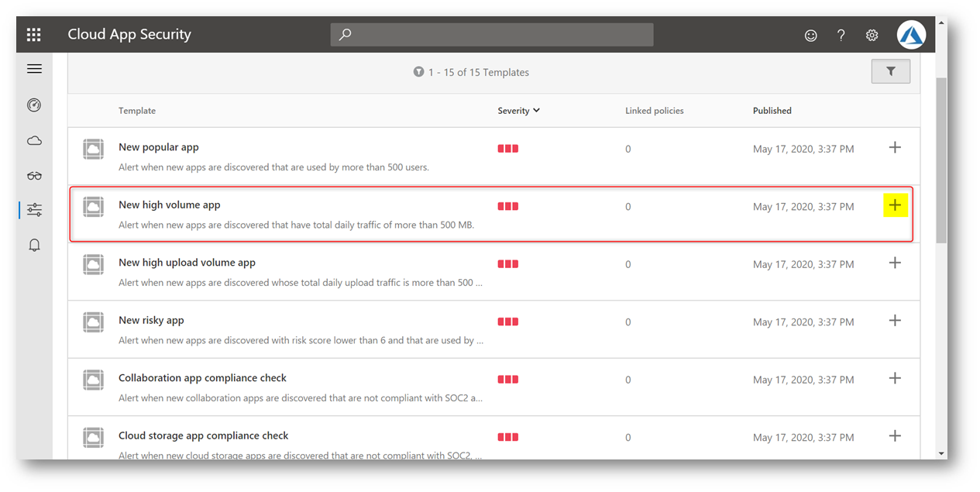Viewport: 980px width, 492px height.
Task: Open the Discover cloud sidebar icon
Action: (34, 140)
